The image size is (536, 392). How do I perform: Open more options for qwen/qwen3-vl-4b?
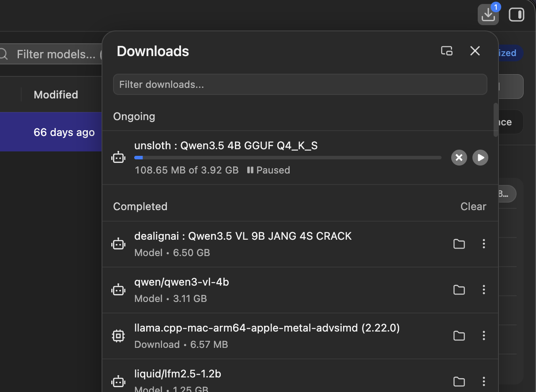tap(484, 290)
